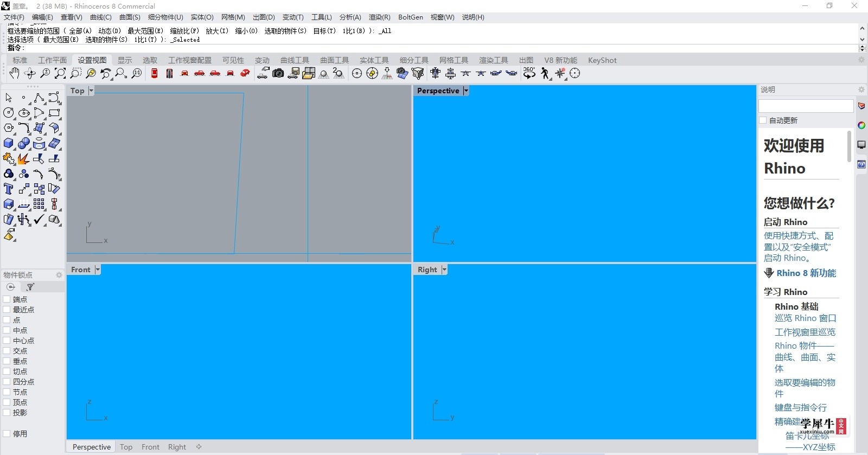Viewport: 868px width, 455px height.
Task: Open the Front viewport dropdown arrow
Action: 98,270
